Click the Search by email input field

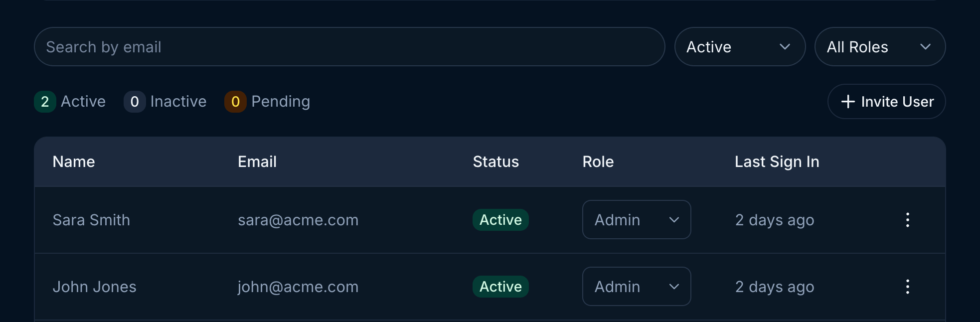pos(349,47)
